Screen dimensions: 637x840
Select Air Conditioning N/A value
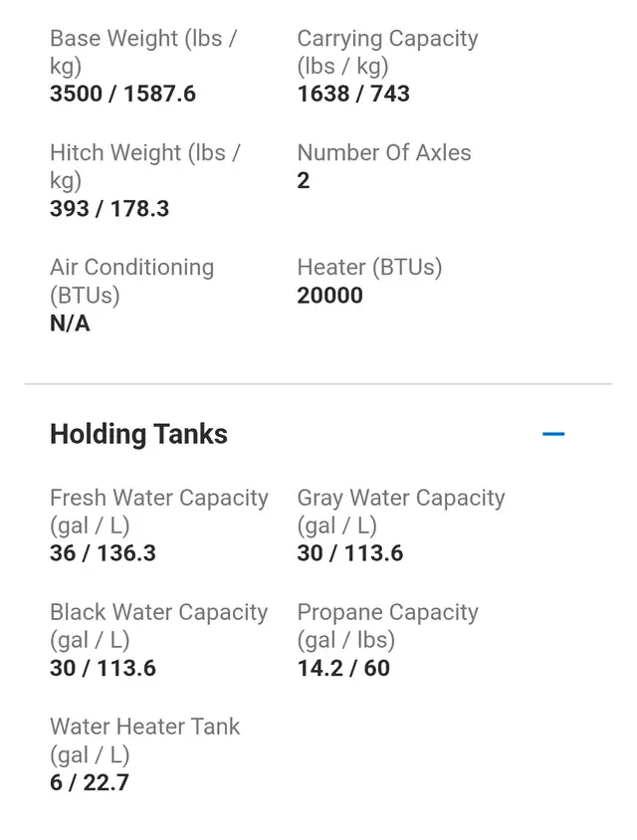pyautogui.click(x=70, y=323)
